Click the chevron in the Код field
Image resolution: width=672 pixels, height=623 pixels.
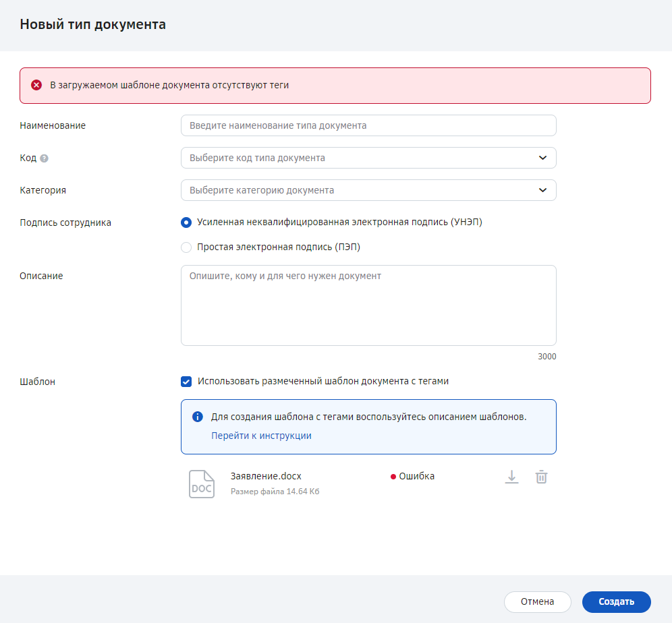pos(542,158)
